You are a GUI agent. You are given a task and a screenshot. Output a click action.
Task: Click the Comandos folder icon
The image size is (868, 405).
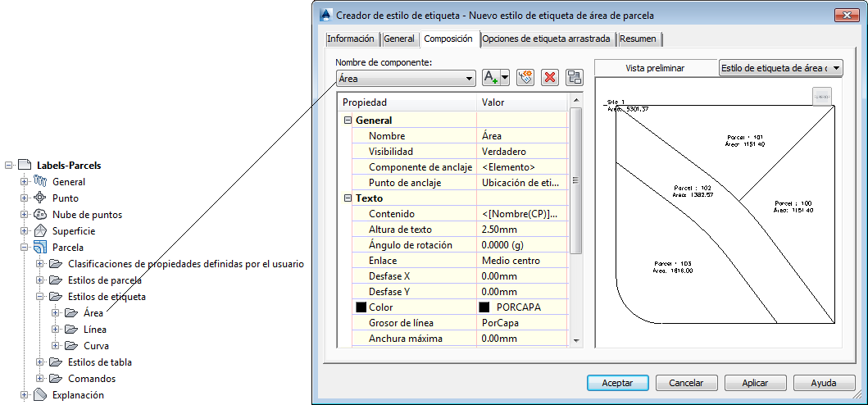pos(56,379)
